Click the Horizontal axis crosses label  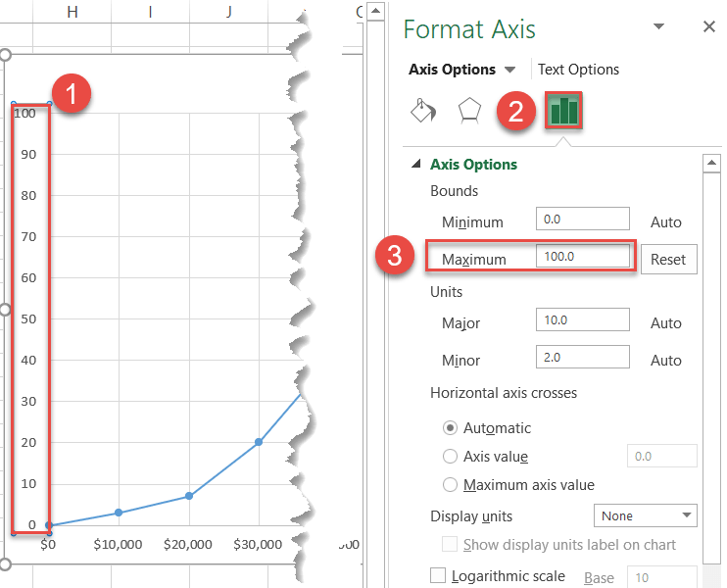pyautogui.click(x=504, y=393)
